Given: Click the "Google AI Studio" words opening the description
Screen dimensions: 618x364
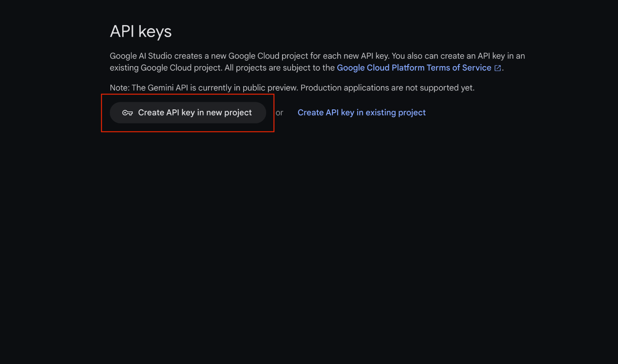Looking at the screenshot, I should (141, 56).
